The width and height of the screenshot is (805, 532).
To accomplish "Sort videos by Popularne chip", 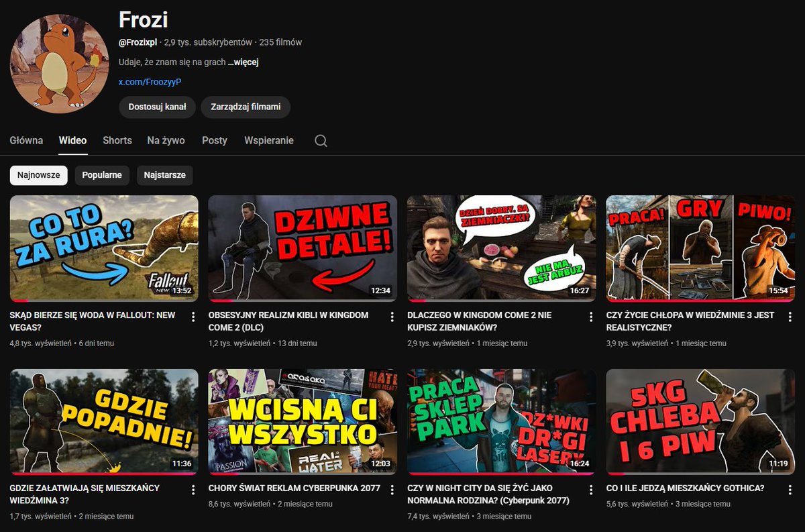I will tap(102, 175).
